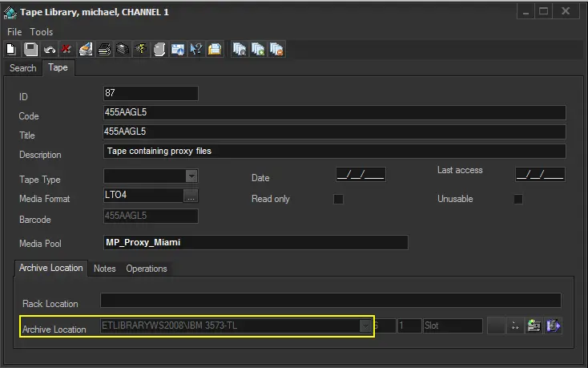Click the printer toolbar icon

(x=104, y=50)
